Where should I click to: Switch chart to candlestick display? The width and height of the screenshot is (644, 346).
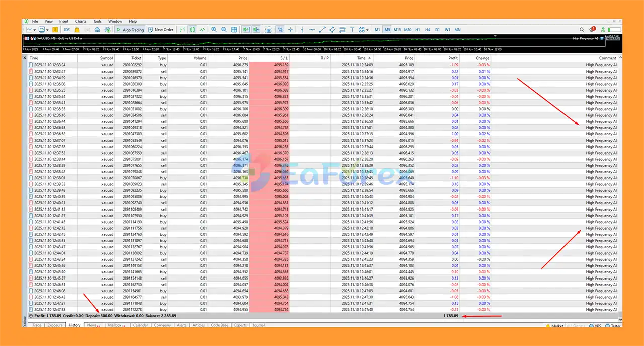[x=192, y=30]
